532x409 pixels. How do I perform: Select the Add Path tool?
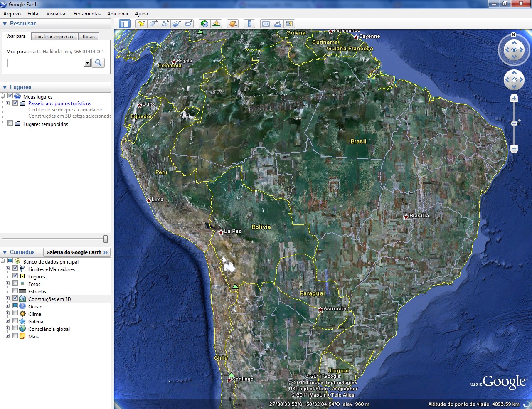(x=164, y=24)
